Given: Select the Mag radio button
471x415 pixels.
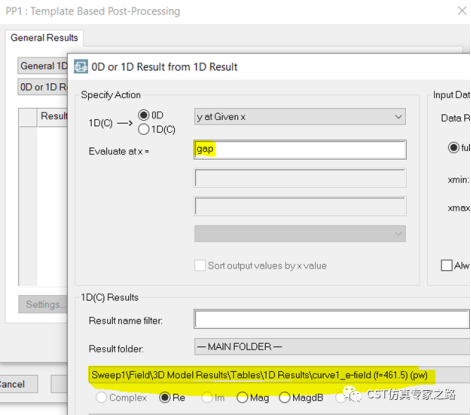Looking at the screenshot, I should [242, 397].
